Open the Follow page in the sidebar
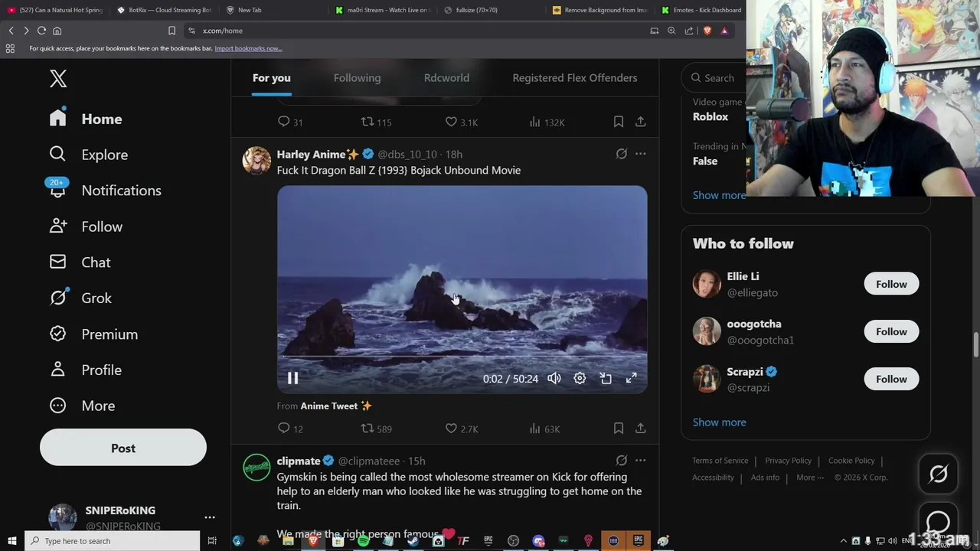Image resolution: width=980 pixels, height=551 pixels. click(x=86, y=227)
